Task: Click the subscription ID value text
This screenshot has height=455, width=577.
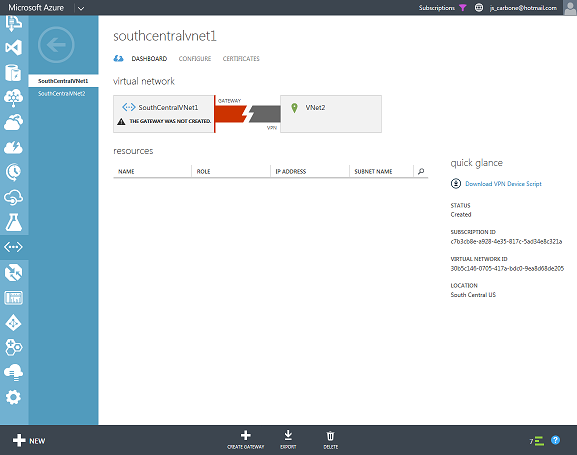Action: (x=506, y=241)
